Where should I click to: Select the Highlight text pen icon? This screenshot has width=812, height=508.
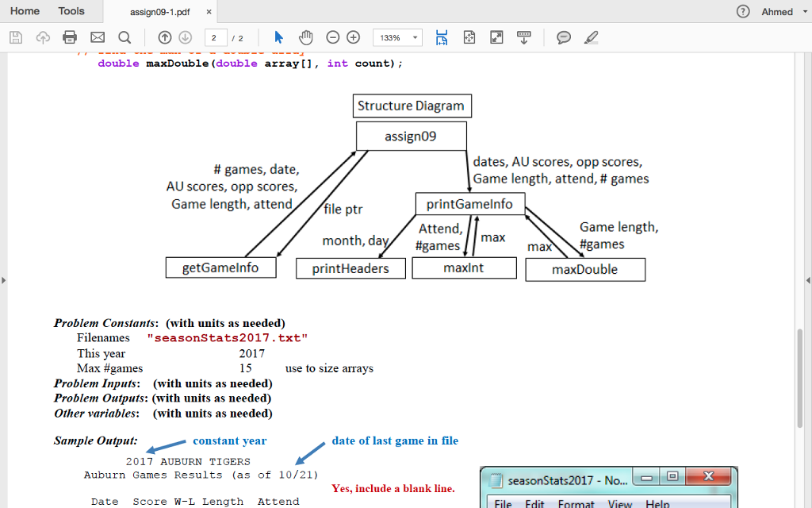589,37
